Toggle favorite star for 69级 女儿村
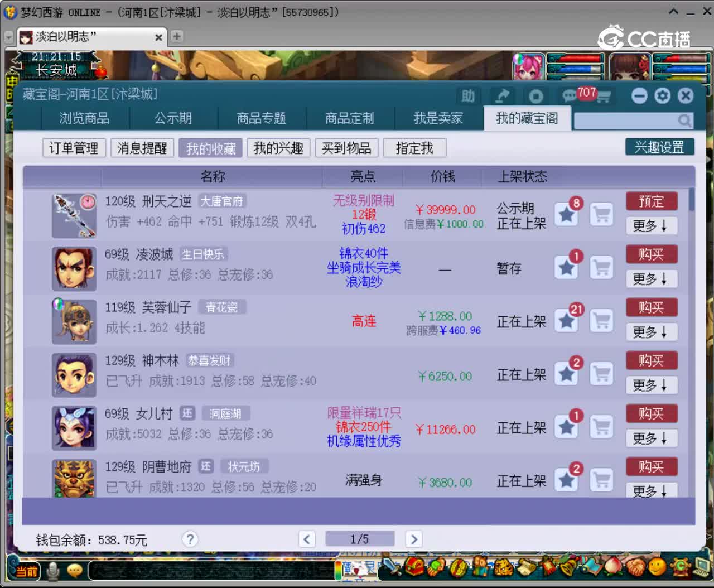 (566, 427)
